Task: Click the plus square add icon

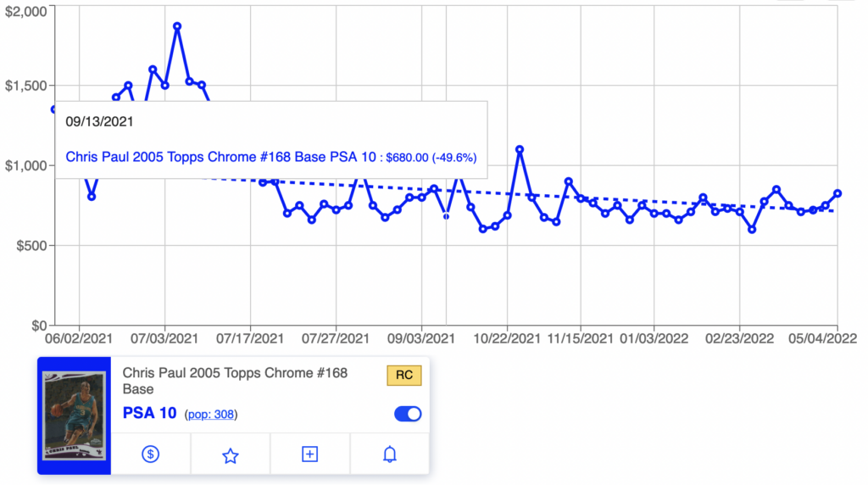Action: click(309, 454)
